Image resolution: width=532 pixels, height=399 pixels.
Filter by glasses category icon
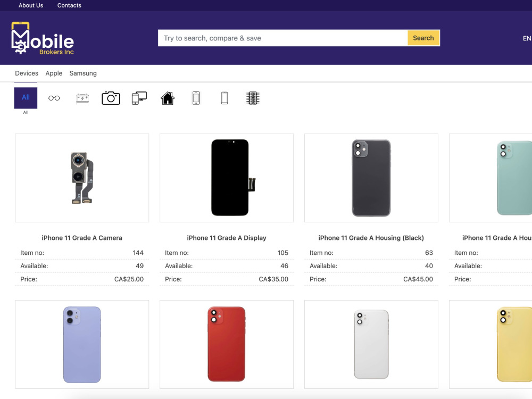point(54,98)
